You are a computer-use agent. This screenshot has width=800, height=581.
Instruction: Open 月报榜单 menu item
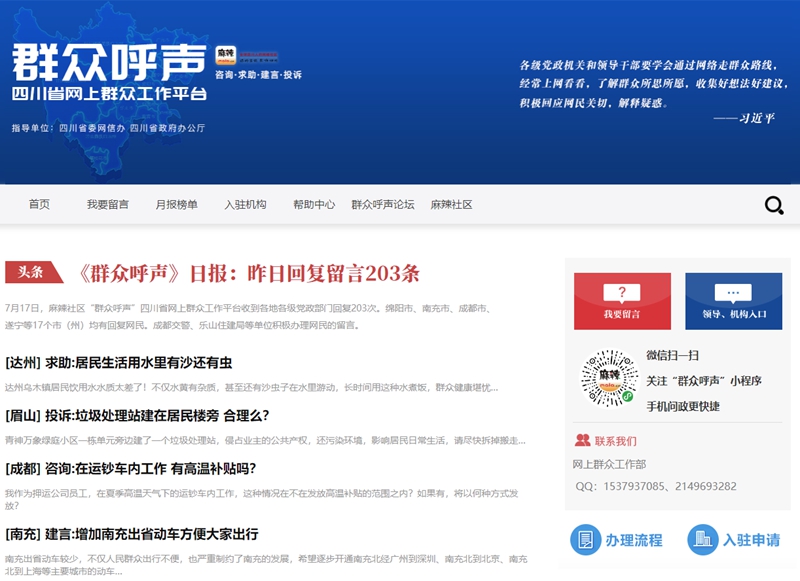176,205
